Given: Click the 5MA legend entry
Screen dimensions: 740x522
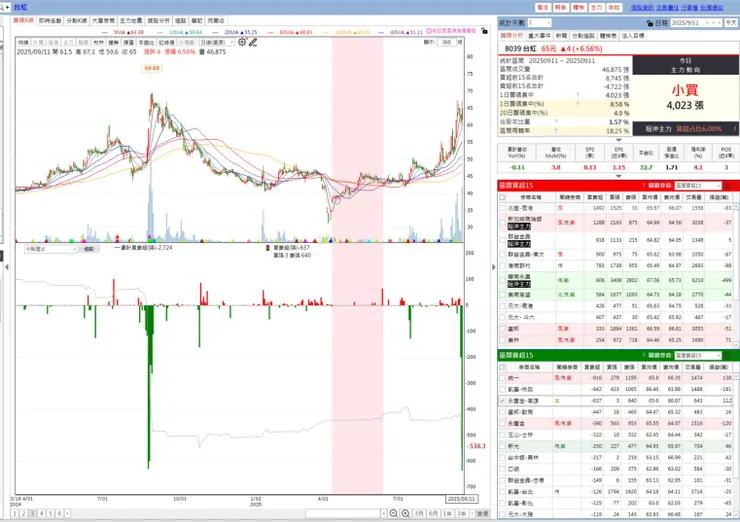Looking at the screenshot, I should click(125, 32).
